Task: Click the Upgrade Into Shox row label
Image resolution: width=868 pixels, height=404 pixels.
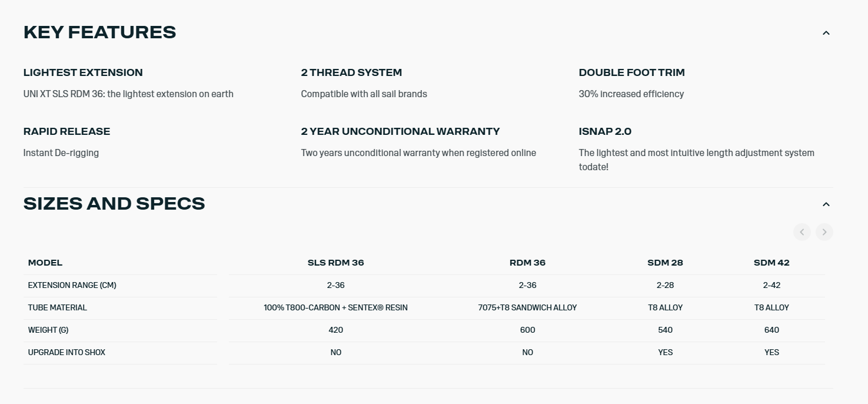Action: (x=66, y=352)
